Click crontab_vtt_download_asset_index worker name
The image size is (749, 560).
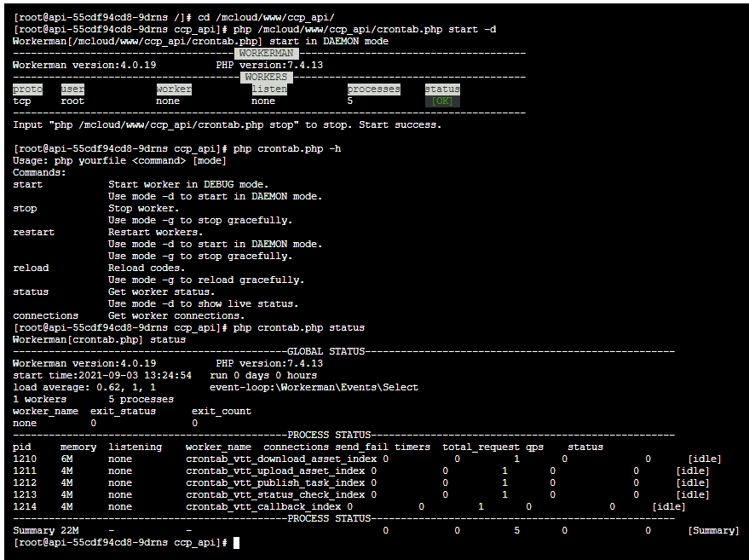click(281, 459)
